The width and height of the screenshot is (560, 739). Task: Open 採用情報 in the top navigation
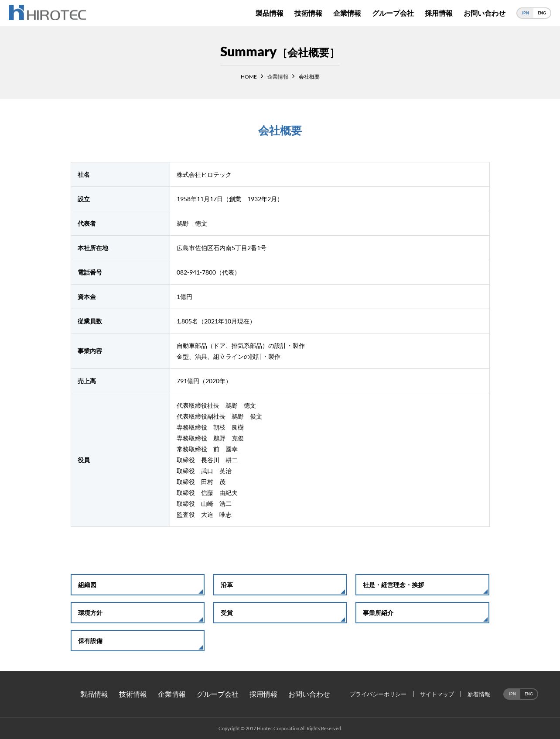pos(439,14)
